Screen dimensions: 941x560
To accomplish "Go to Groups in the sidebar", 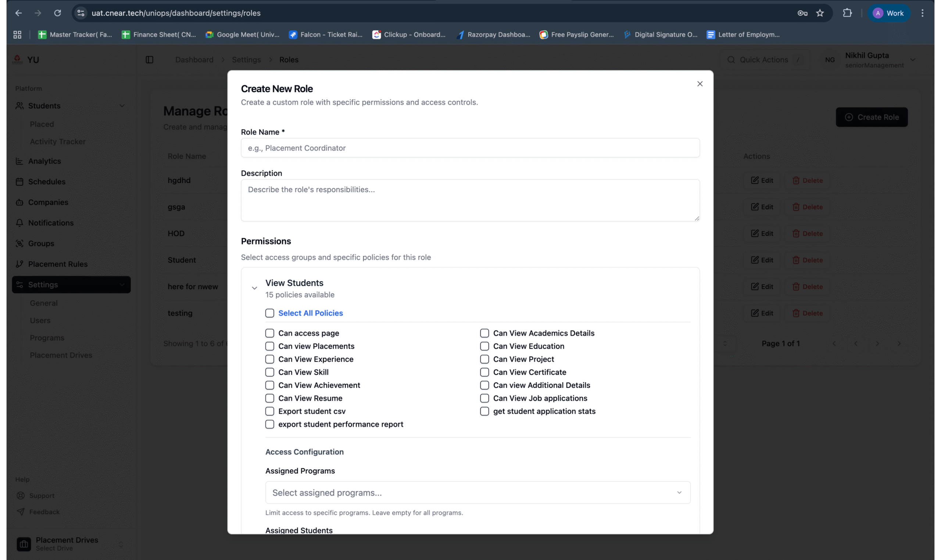I will point(41,243).
